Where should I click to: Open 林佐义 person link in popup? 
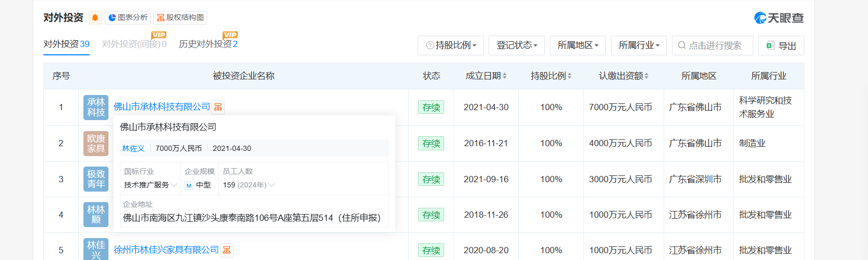click(x=133, y=148)
